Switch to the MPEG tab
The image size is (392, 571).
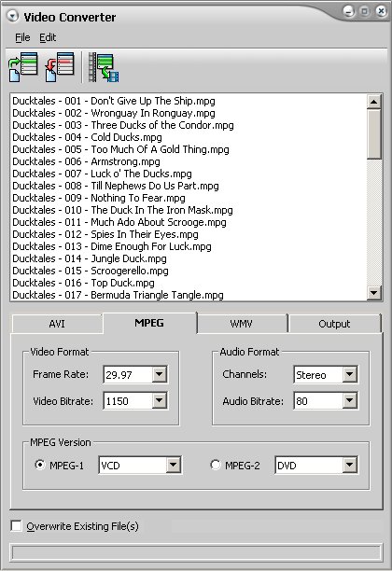[149, 323]
